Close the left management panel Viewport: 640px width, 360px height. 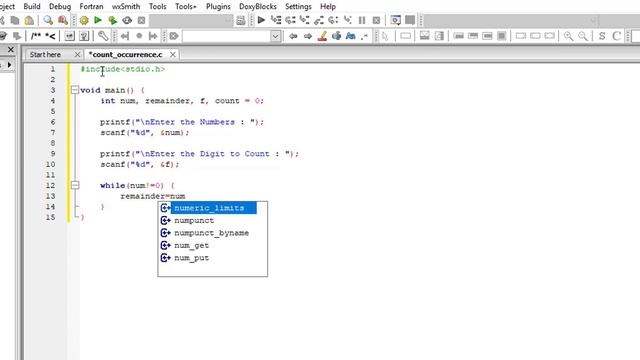11,50
